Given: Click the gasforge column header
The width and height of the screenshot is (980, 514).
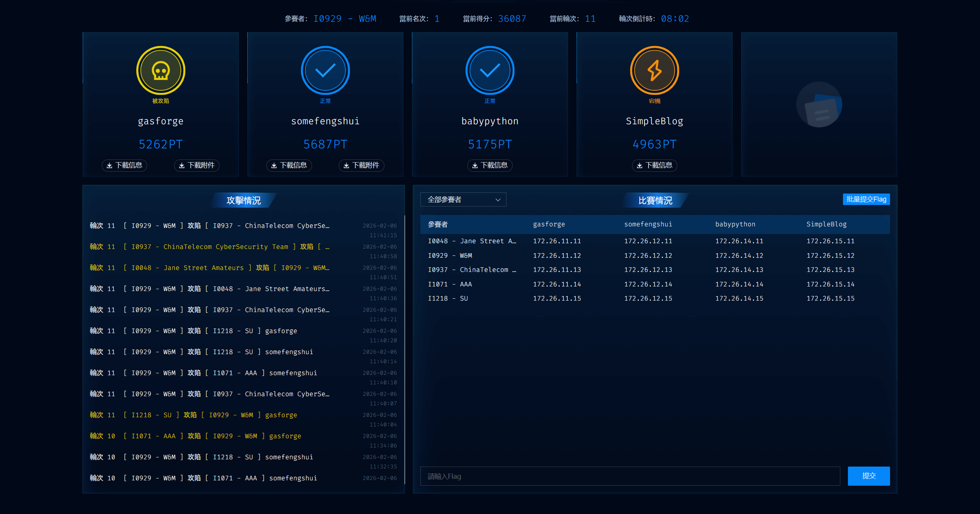Looking at the screenshot, I should 549,224.
